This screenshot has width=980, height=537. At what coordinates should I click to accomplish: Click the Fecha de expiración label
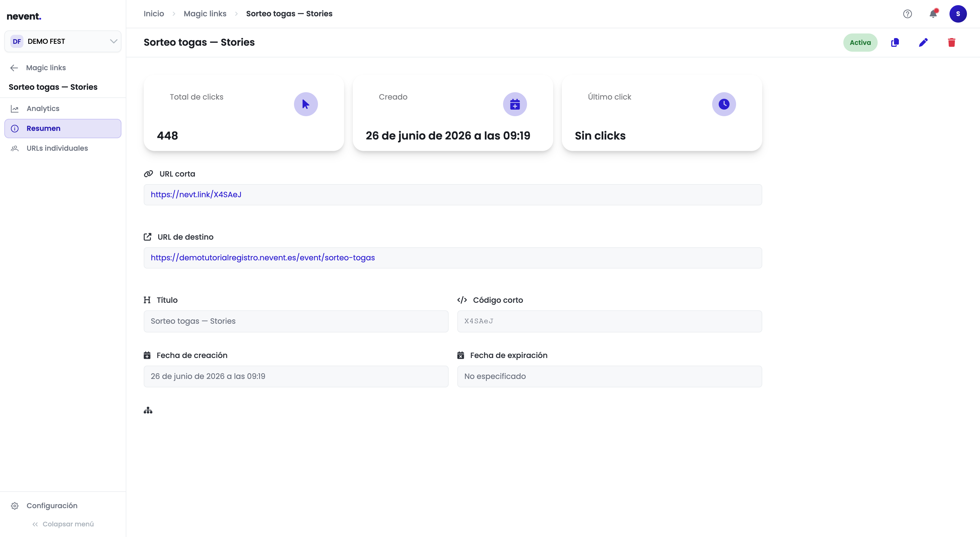tap(509, 355)
